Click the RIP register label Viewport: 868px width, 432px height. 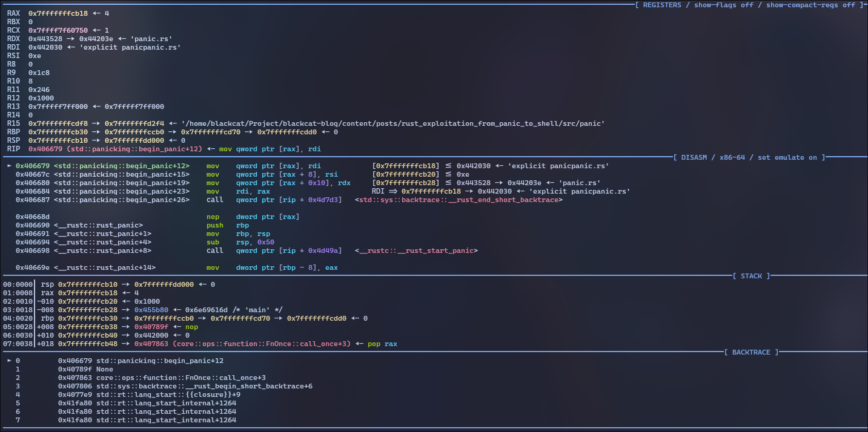[13, 149]
